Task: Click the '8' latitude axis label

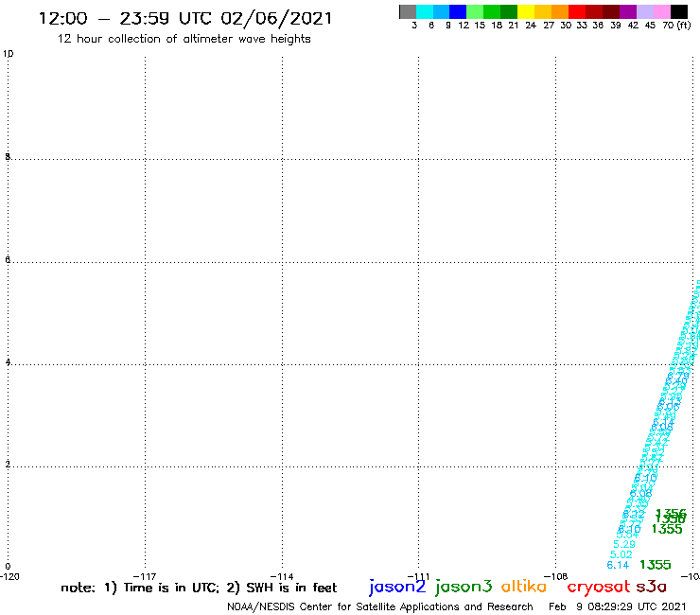Action: click(8, 156)
